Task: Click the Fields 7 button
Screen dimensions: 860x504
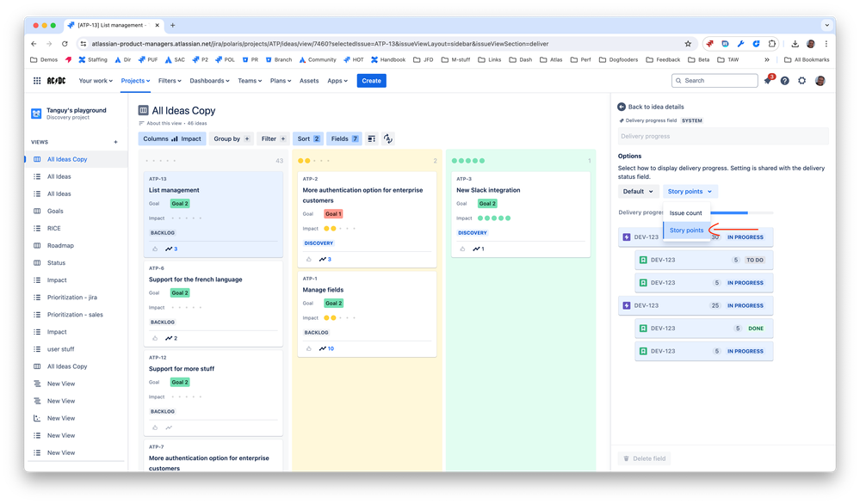Action: (x=343, y=138)
